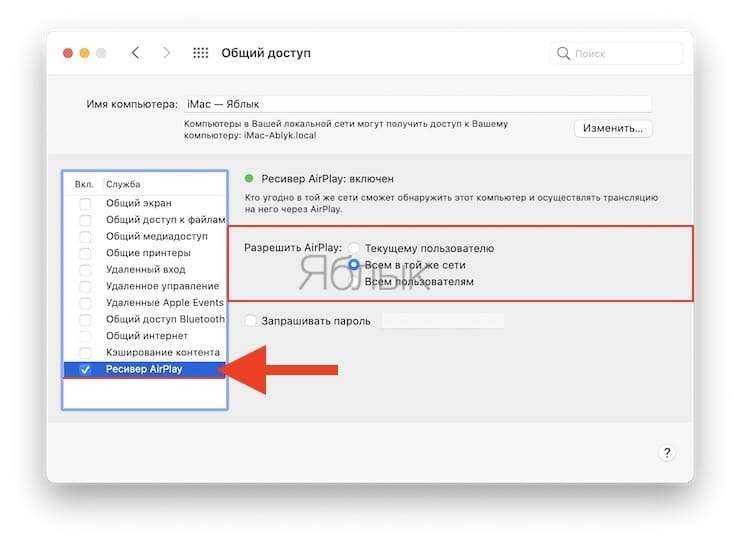Click the green AirPlay status indicator
This screenshot has width=740, height=544.
(249, 178)
